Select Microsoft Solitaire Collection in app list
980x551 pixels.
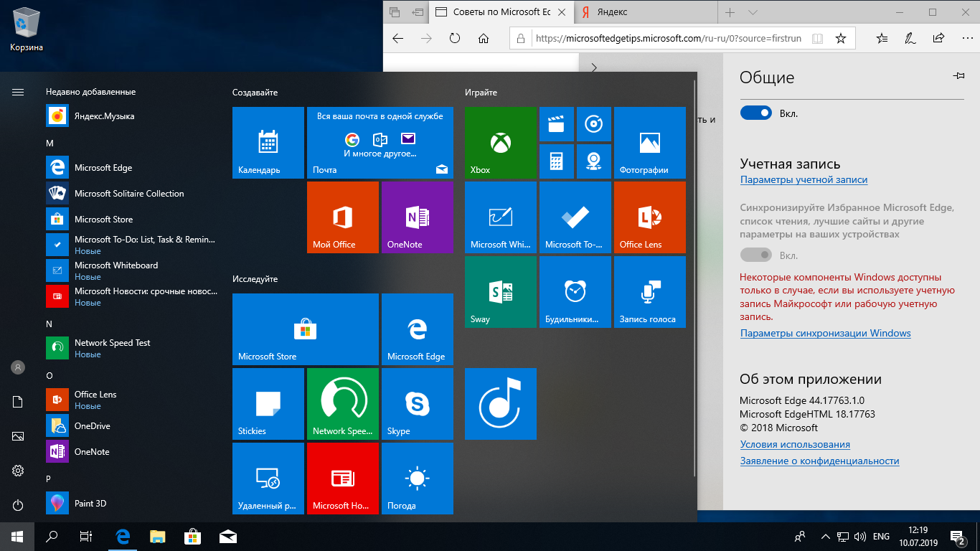pos(132,194)
